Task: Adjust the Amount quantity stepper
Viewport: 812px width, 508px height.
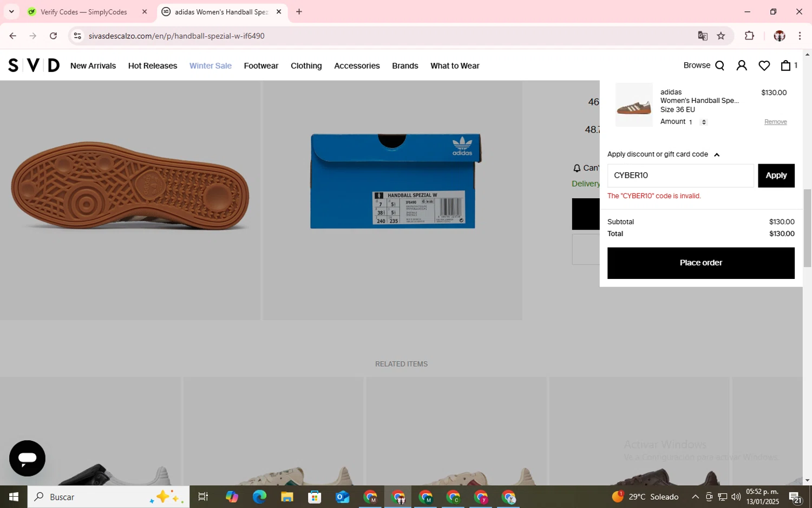Action: 704,122
